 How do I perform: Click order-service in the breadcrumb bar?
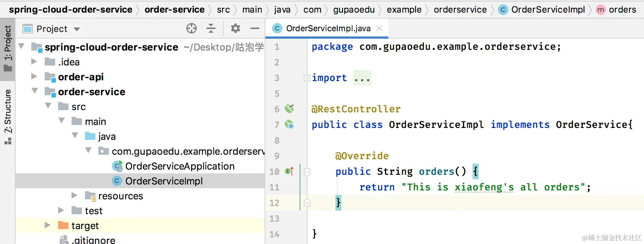pos(174,10)
